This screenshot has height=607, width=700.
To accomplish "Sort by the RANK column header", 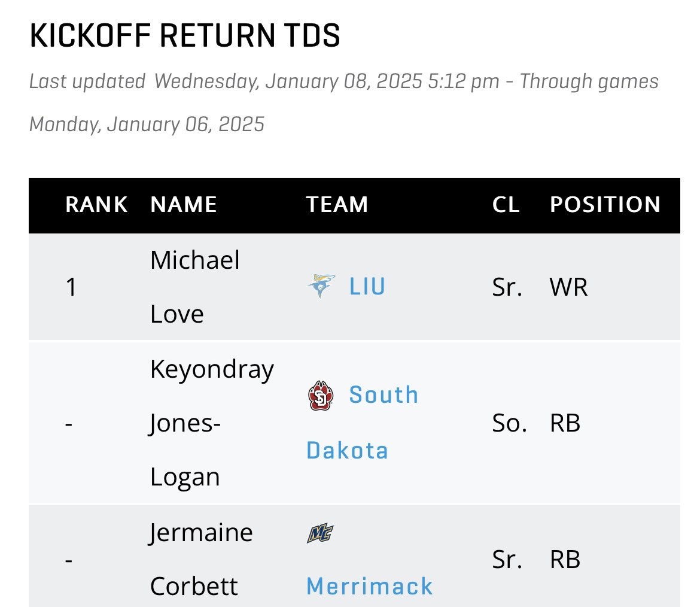I will [x=96, y=205].
